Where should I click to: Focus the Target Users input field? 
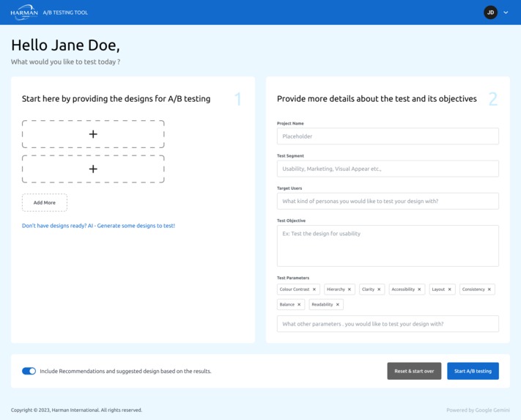(x=388, y=201)
